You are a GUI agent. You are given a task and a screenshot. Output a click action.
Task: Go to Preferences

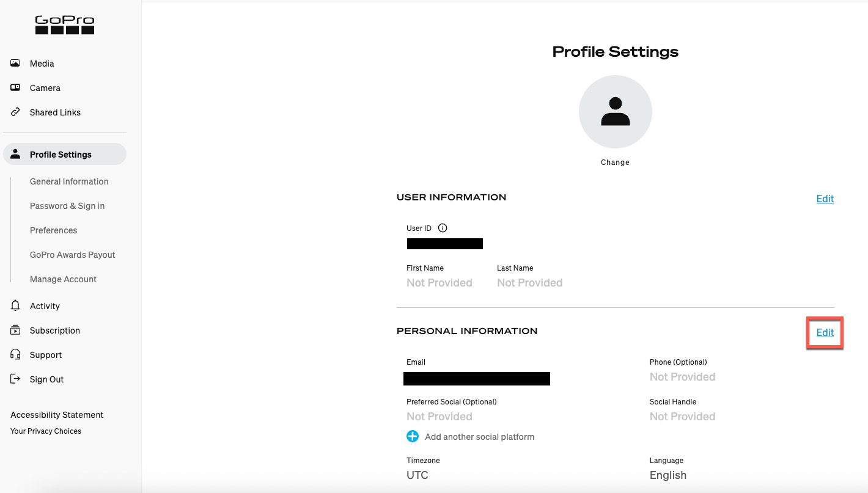54,230
